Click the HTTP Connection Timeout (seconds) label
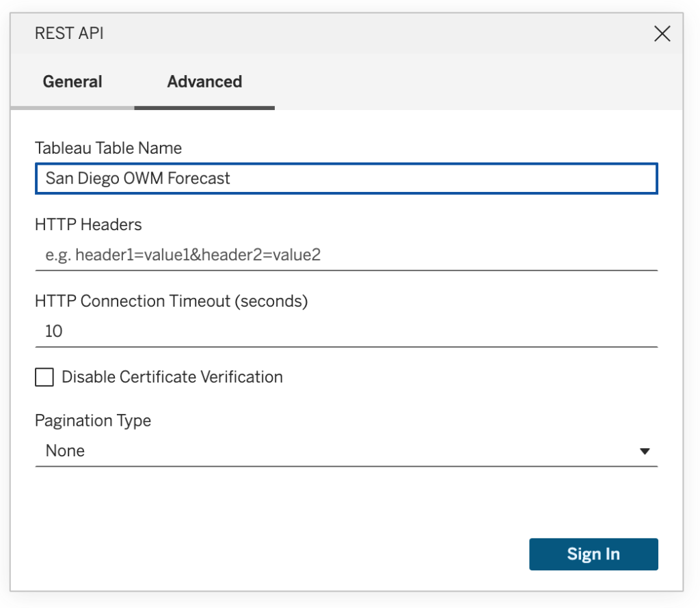This screenshot has width=700, height=608. 171,301
